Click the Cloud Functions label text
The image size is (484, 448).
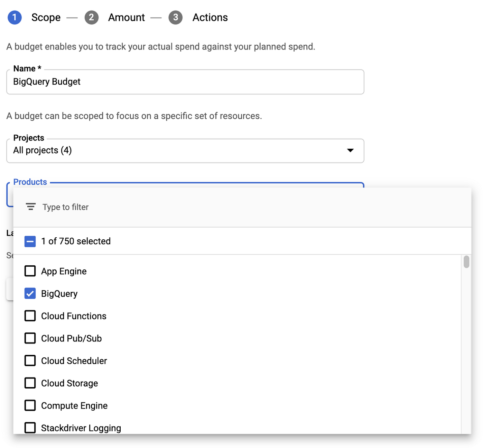(74, 316)
